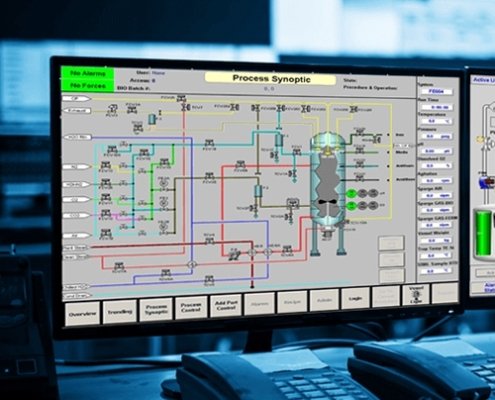Click the Pressure psig value field

coord(436,136)
